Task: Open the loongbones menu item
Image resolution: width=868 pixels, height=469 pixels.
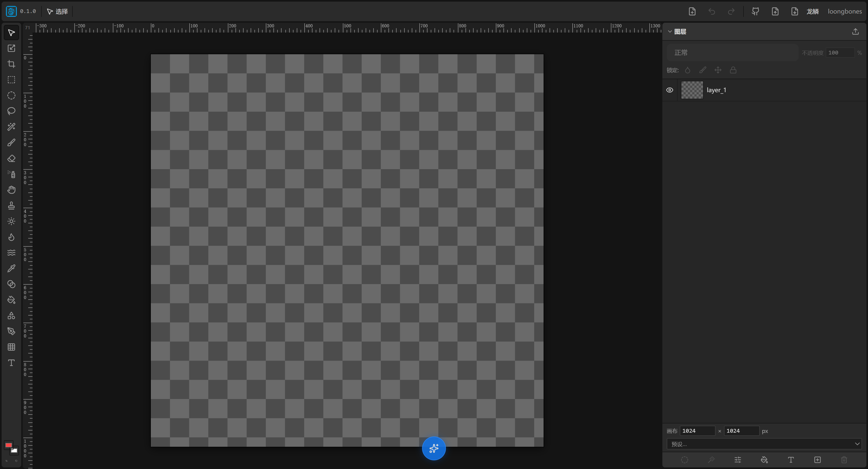Action: [844, 11]
